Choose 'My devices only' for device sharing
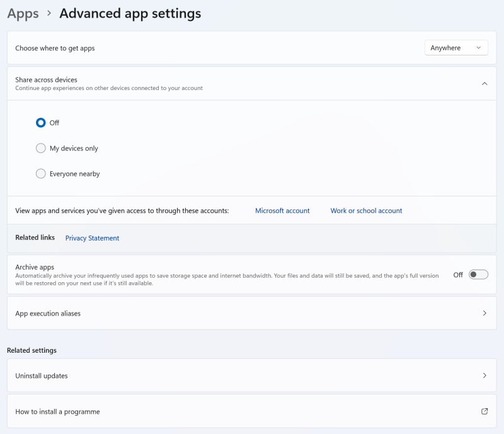504x434 pixels. click(40, 148)
